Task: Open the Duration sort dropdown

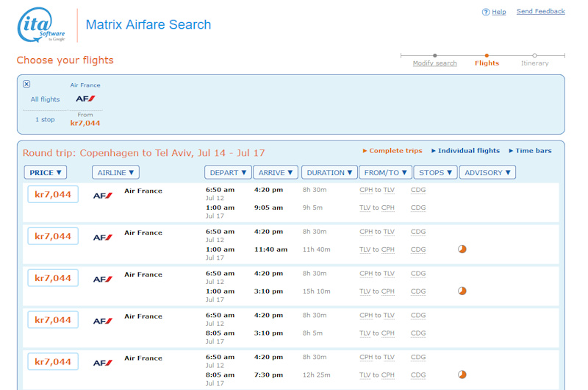Action: click(329, 172)
